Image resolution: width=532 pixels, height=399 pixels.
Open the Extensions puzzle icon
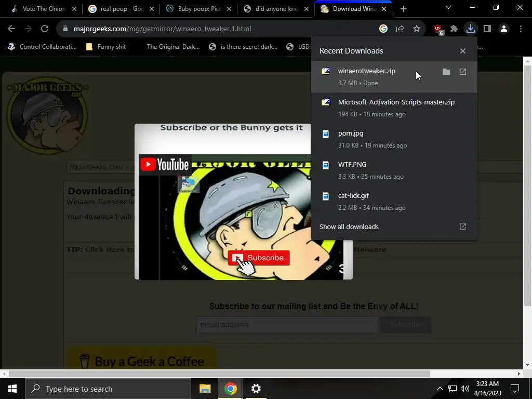click(x=454, y=29)
